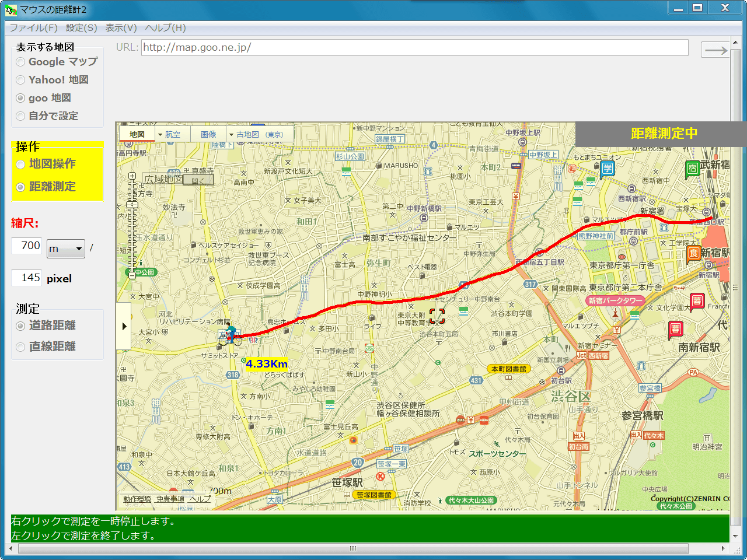Click the 本町図書館 yellow label
The width and height of the screenshot is (747, 560).
[x=509, y=369]
